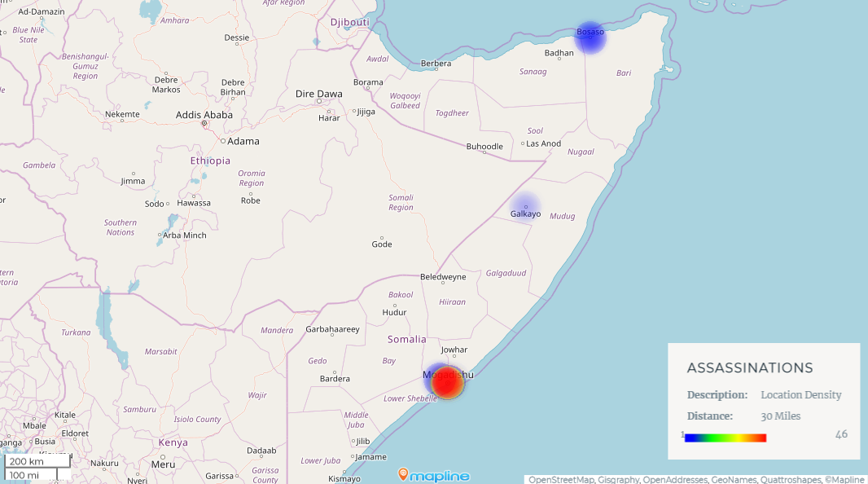
Task: Click the red Mogadishu heatmap hotspot
Action: (447, 382)
